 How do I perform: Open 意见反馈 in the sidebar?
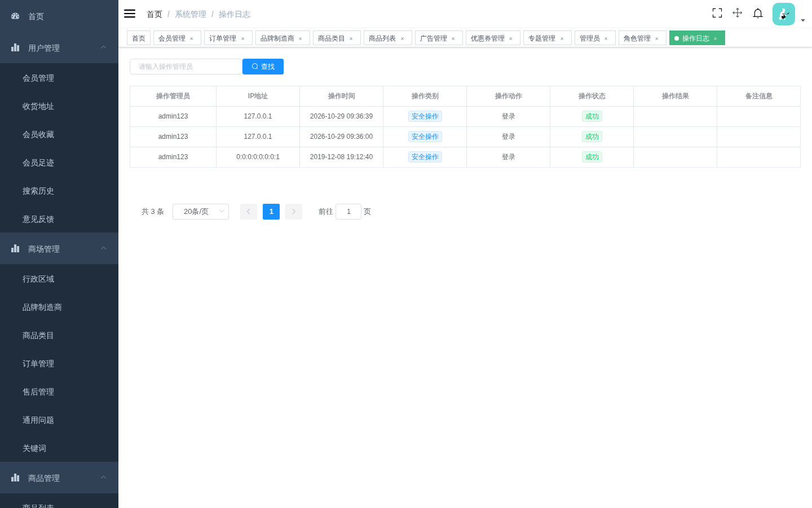[x=59, y=219]
